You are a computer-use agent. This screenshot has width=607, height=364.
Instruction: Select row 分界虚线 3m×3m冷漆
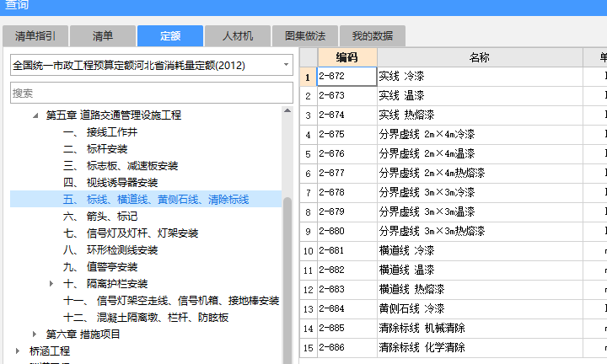click(x=480, y=192)
